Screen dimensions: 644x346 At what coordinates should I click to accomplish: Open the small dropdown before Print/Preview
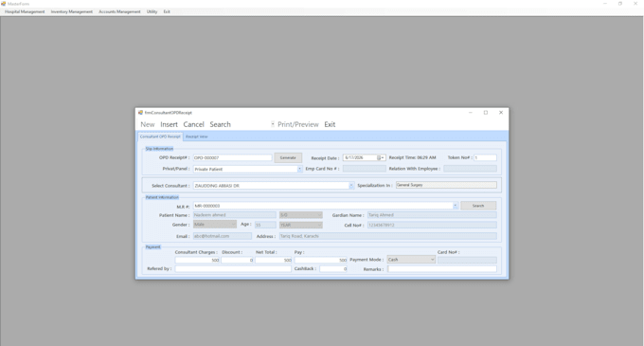click(273, 124)
